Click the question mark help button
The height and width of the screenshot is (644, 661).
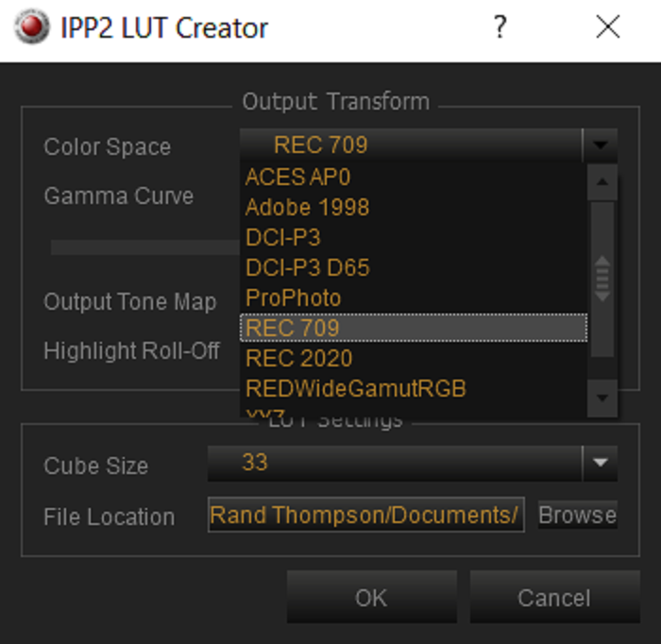point(500,27)
